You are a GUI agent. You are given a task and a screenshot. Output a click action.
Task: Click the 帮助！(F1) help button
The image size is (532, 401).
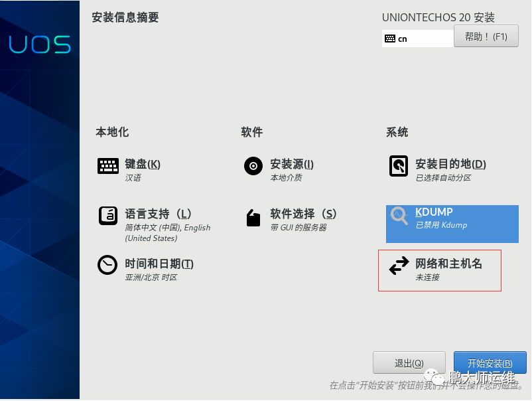(486, 36)
